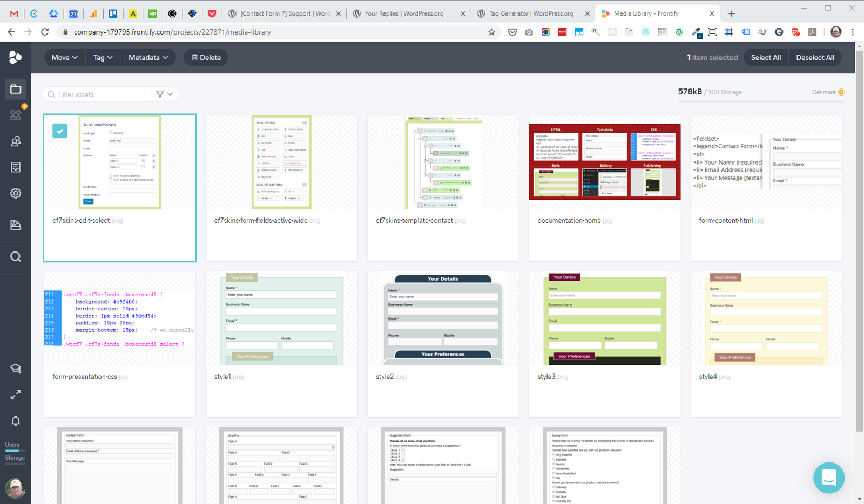Delete the selected asset
The height and width of the screenshot is (504, 864).
point(206,58)
